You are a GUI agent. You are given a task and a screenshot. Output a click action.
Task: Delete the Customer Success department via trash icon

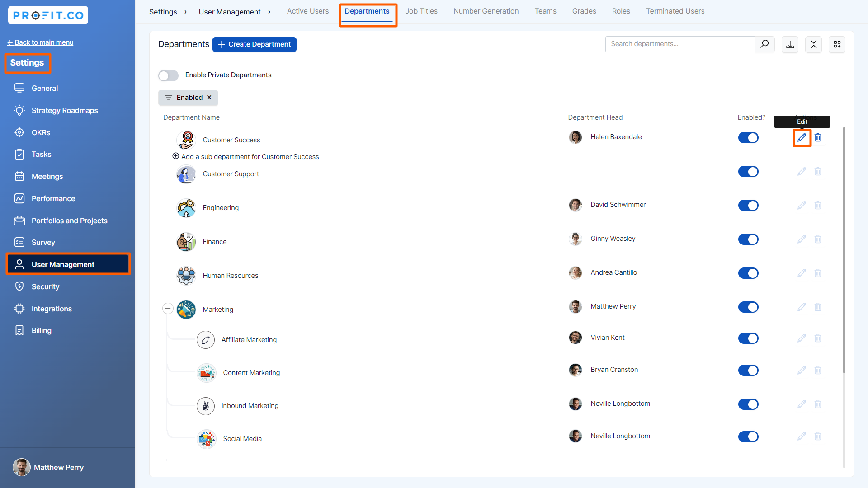point(818,138)
